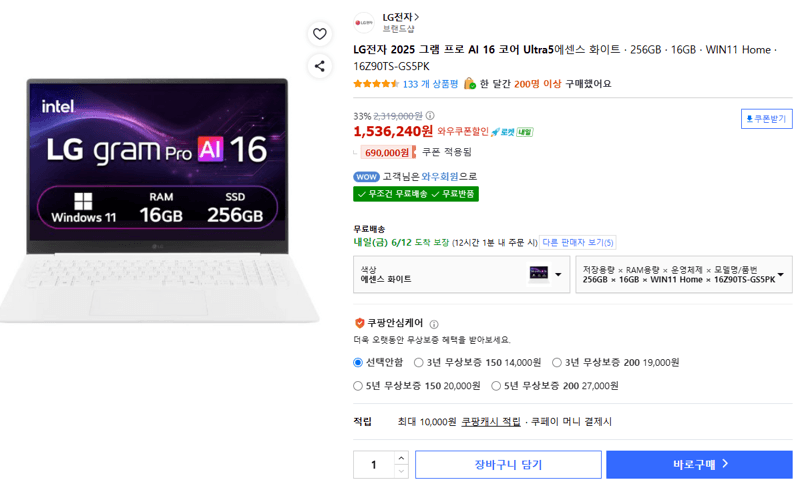The width and height of the screenshot is (800, 486).
Task: Click the 쿠폰받기 coupon button
Action: (x=766, y=119)
